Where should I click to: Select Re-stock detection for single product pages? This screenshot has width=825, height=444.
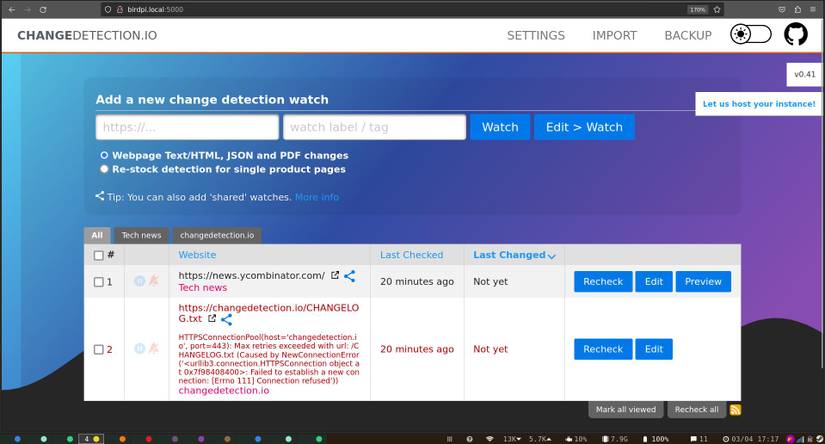(x=104, y=169)
